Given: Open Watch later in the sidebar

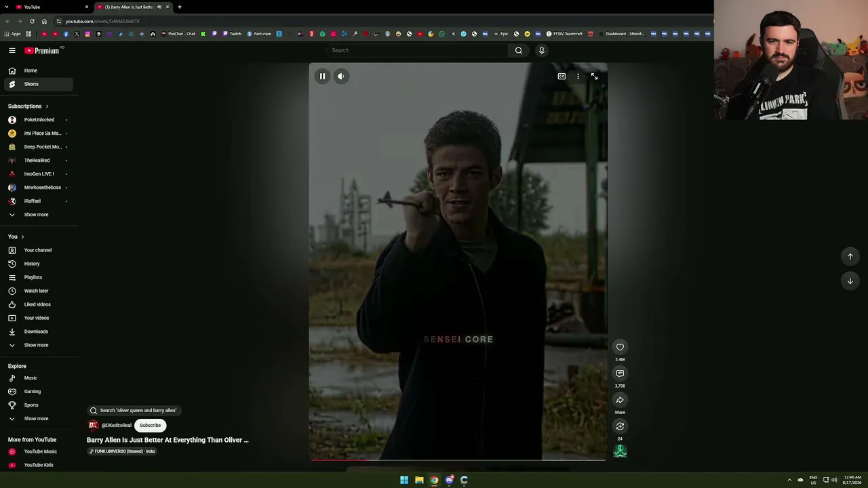Looking at the screenshot, I should tap(39, 291).
